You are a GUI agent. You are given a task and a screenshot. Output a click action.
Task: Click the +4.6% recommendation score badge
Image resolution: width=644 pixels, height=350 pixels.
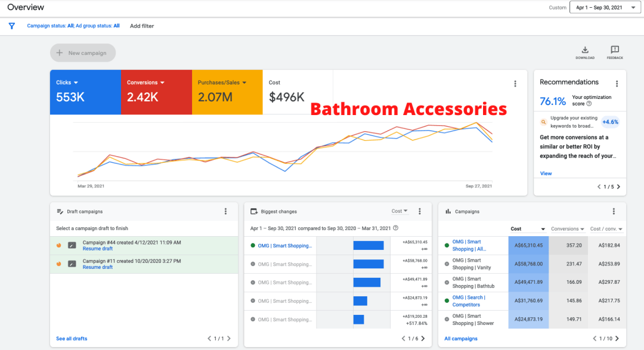point(610,122)
